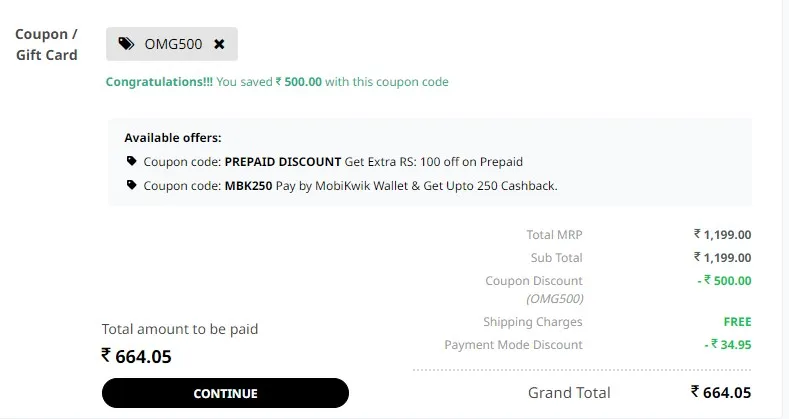789x419 pixels.
Task: Click the MobiKwik Wallet cashback offer description
Action: coord(417,186)
